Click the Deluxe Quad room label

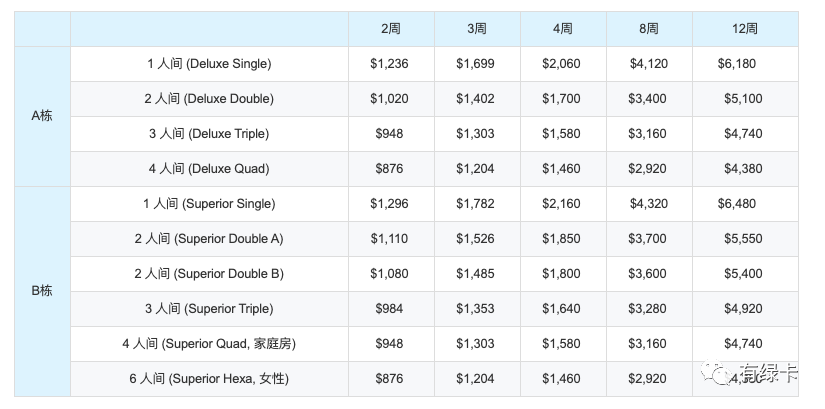[x=209, y=169]
